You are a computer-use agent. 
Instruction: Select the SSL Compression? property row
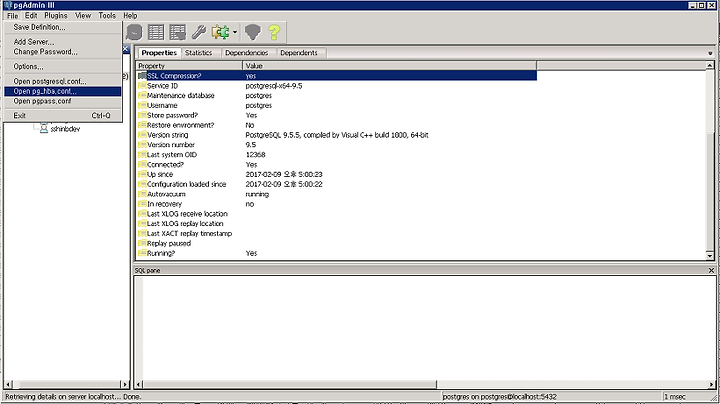click(337, 76)
